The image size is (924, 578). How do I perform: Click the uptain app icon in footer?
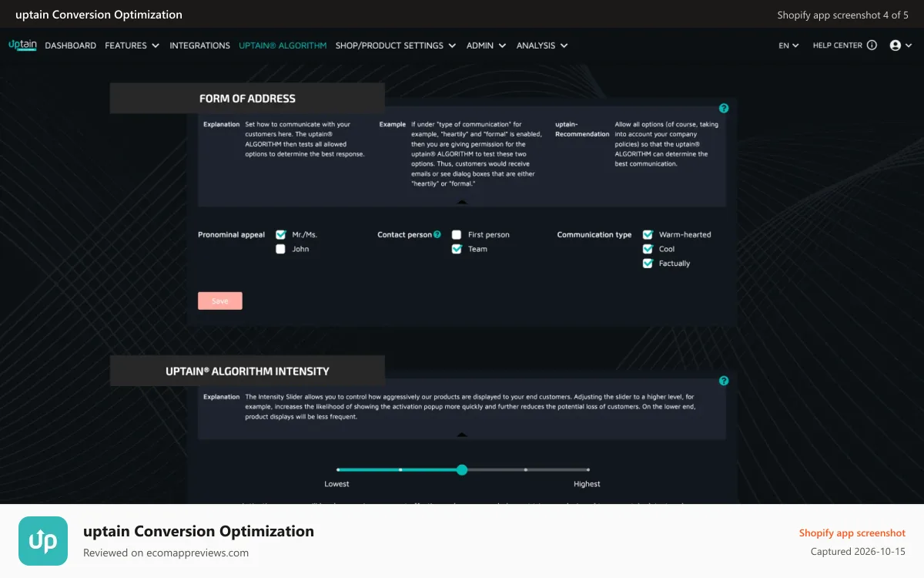pyautogui.click(x=43, y=541)
